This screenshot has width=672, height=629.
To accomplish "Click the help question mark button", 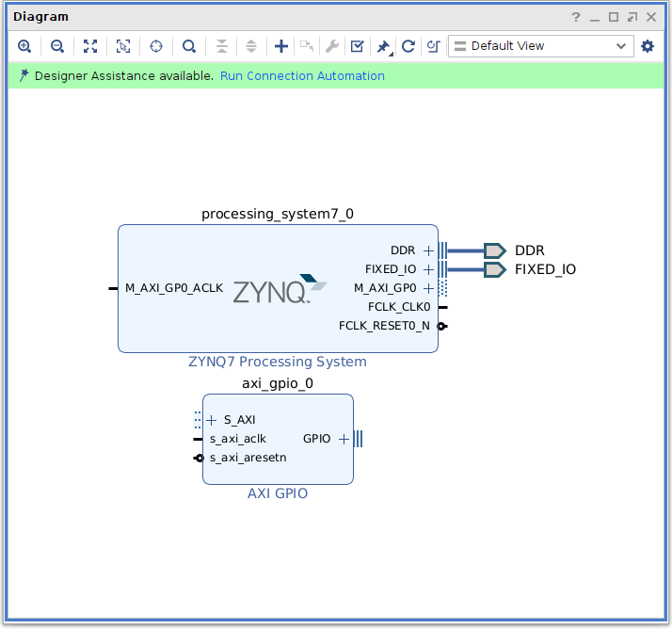I will 576,17.
